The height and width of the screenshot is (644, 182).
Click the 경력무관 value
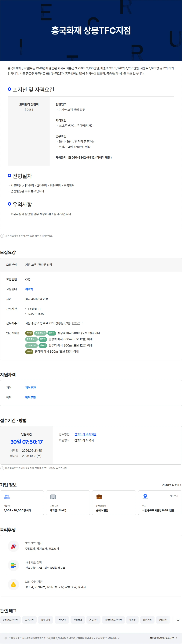point(31,387)
